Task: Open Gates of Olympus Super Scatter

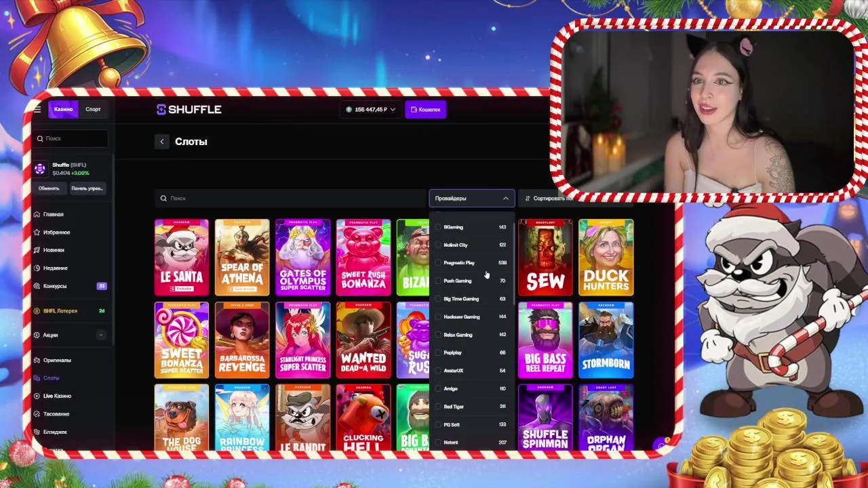Action: tap(303, 258)
